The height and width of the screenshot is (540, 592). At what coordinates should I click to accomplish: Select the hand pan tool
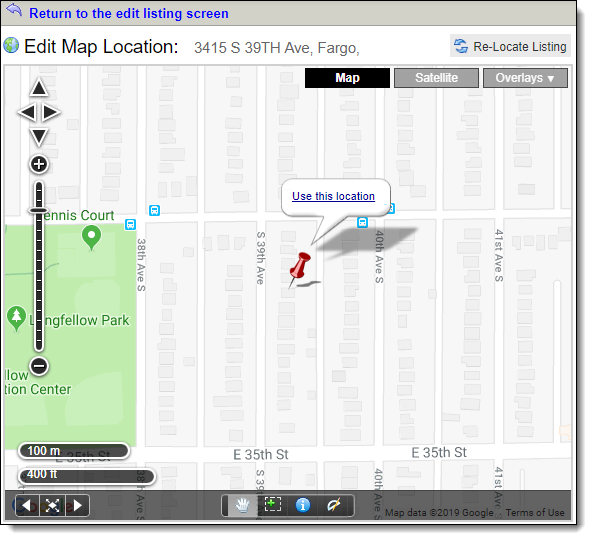pos(243,505)
